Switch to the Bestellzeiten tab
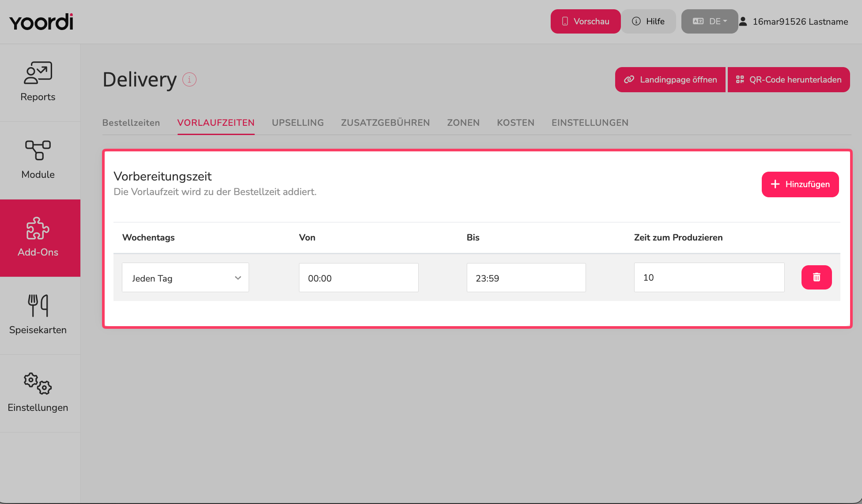This screenshot has height=504, width=862. click(x=131, y=123)
